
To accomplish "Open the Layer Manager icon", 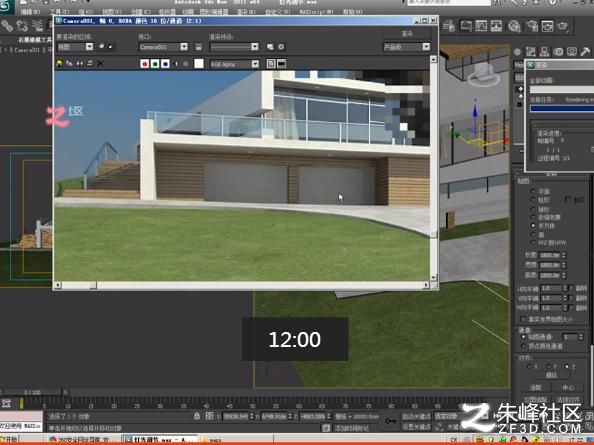I will point(449,26).
